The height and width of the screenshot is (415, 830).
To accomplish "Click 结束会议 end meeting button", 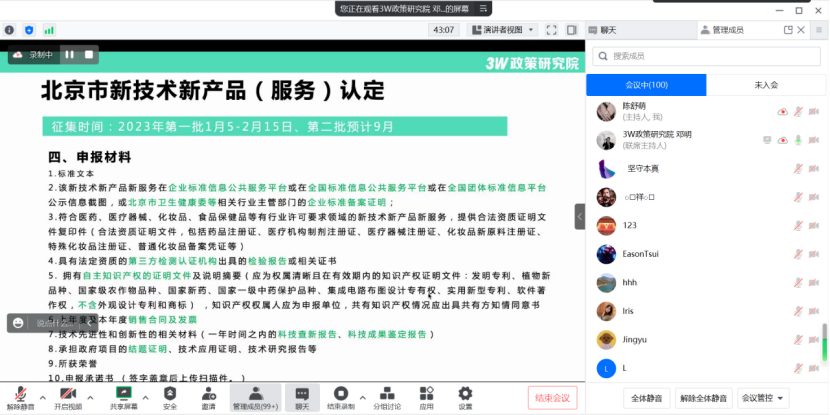I will [553, 398].
